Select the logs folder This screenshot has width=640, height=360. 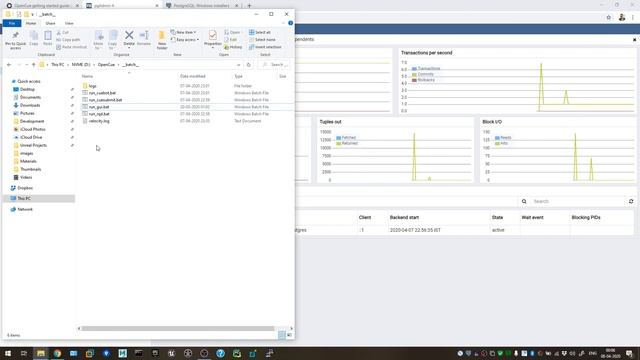tap(93, 86)
